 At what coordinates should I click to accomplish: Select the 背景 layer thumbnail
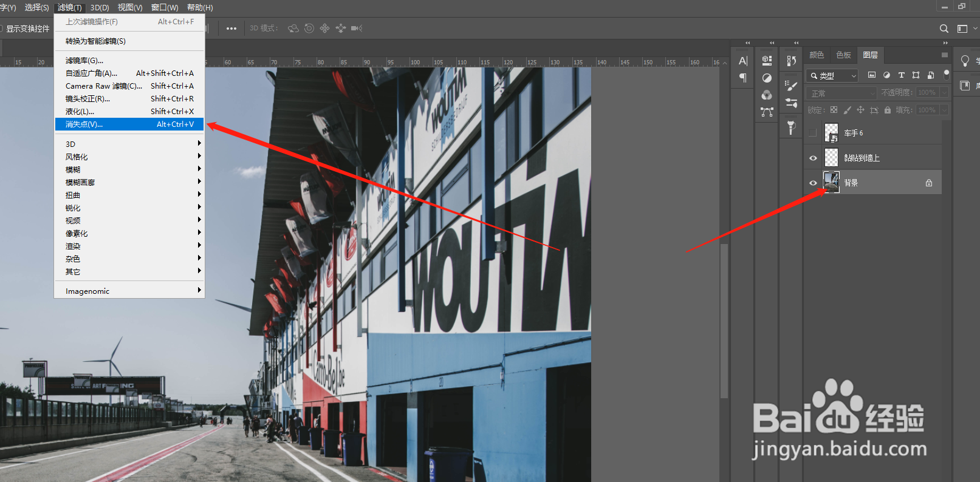[831, 182]
